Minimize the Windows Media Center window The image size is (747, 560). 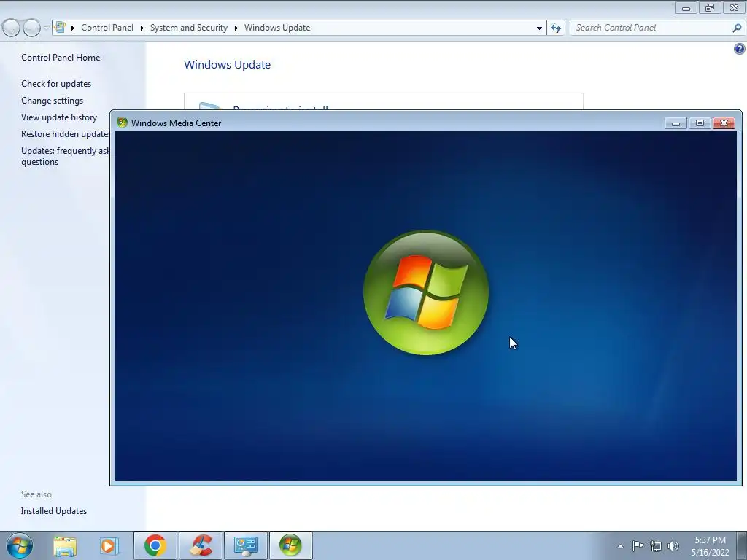click(676, 123)
